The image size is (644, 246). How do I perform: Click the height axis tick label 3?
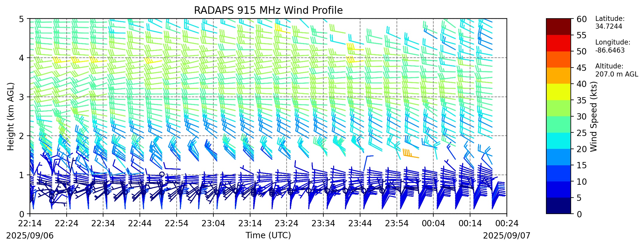tap(22, 97)
